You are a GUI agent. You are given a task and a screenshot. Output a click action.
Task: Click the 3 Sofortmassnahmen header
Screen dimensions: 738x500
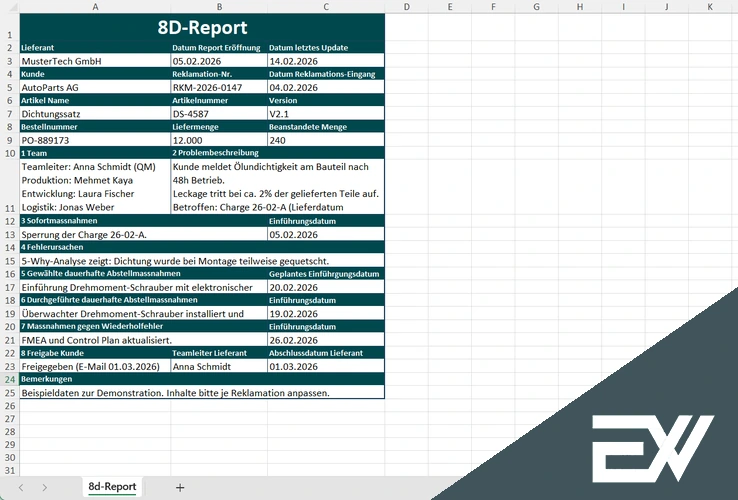(x=144, y=221)
